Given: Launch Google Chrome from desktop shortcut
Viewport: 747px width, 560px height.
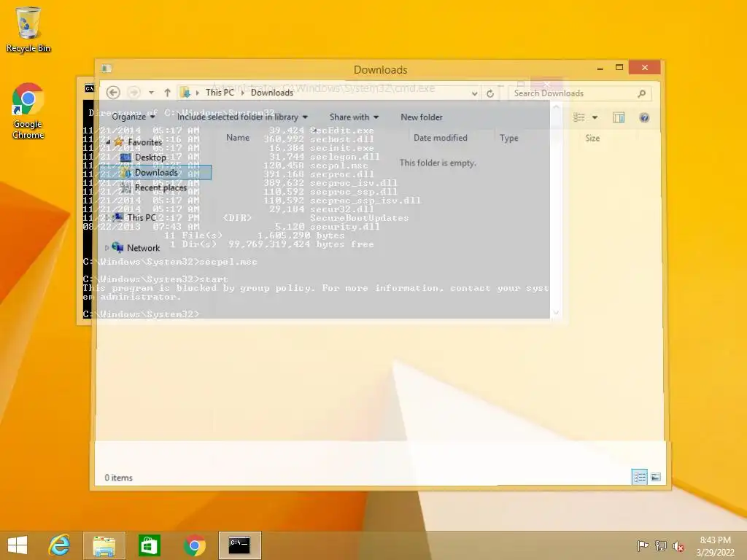Looking at the screenshot, I should click(x=28, y=111).
